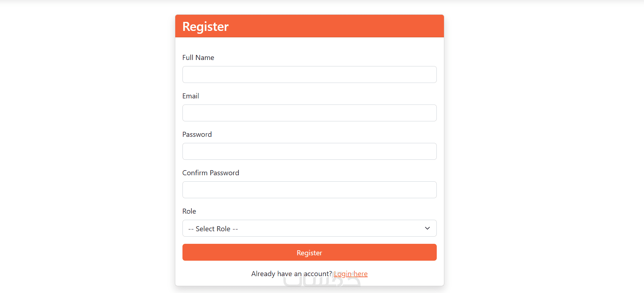Screen dimensions: 644x293
Task: Click the Register heading title
Action: (205, 27)
